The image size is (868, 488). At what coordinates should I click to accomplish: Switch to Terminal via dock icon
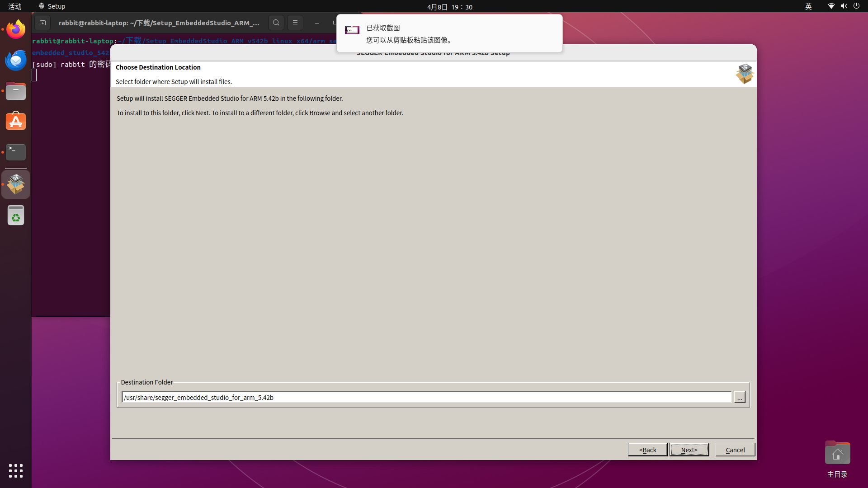coord(16,152)
